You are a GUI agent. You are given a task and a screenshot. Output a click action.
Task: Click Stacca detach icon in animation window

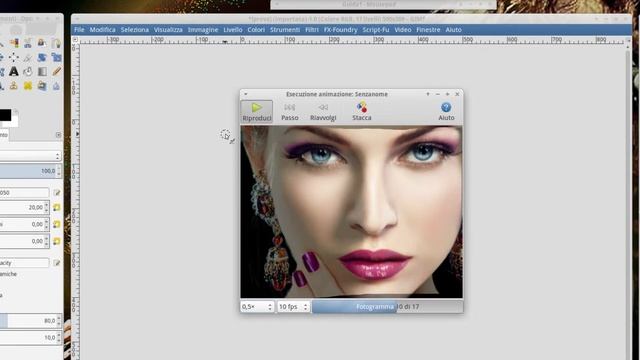[362, 108]
